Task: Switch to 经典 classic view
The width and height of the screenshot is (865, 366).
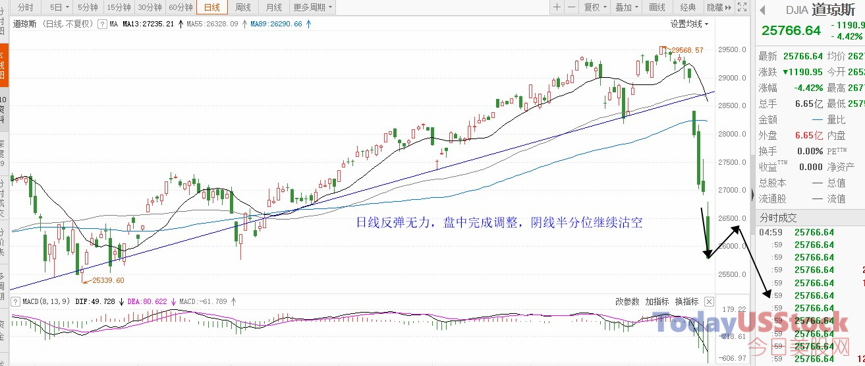Action: (x=687, y=7)
